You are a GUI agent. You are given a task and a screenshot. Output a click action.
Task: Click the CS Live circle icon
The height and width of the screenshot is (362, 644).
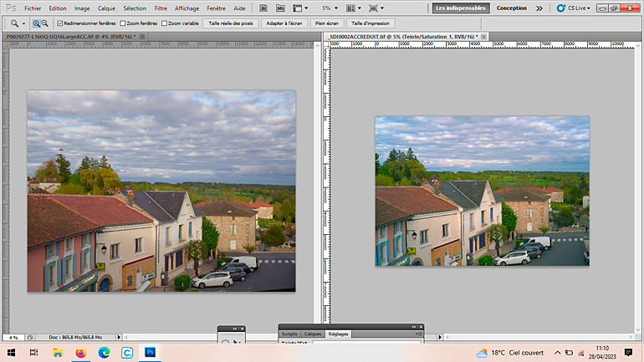561,8
